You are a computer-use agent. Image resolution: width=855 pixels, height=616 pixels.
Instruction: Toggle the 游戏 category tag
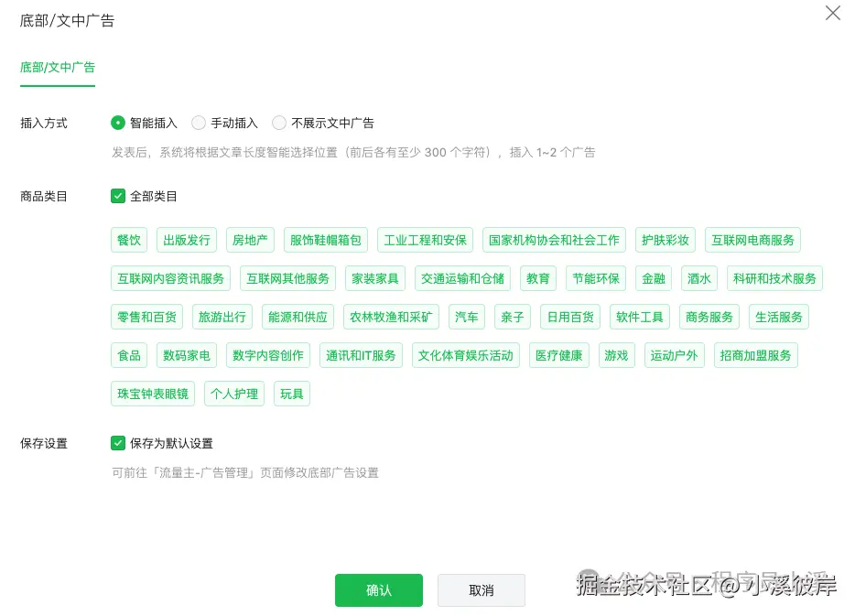pos(616,355)
